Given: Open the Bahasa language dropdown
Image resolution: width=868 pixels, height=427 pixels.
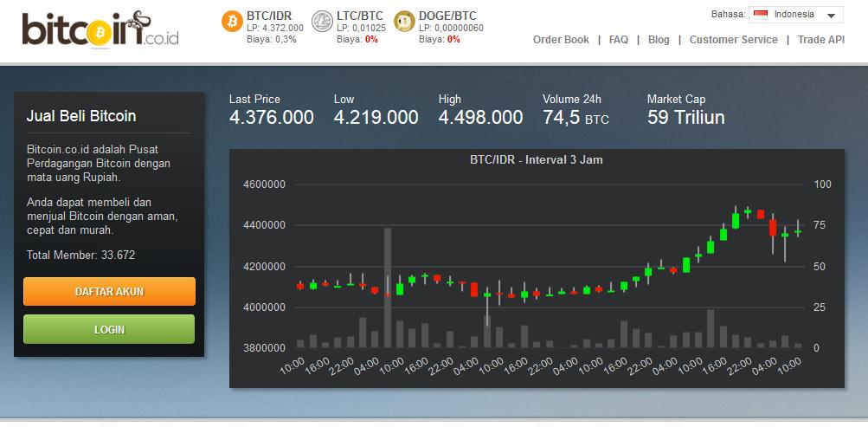Looking at the screenshot, I should [796, 15].
